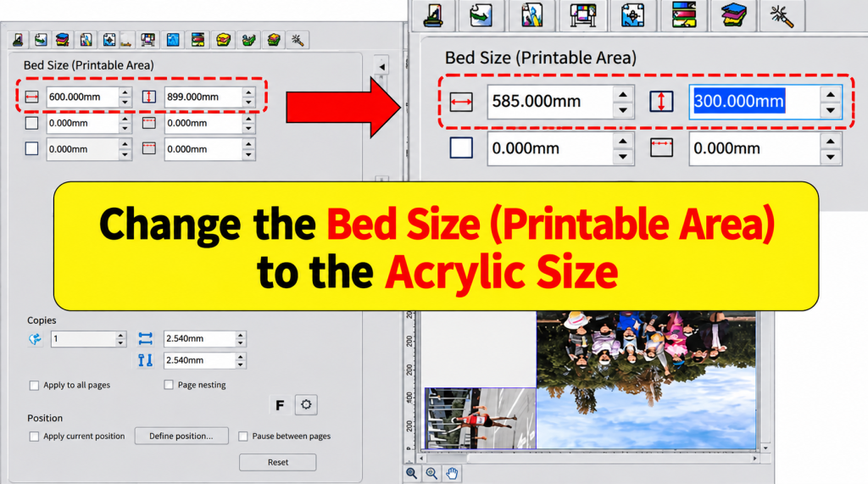Click the vertical spacing icon beside lower 2.540mm

[146, 360]
